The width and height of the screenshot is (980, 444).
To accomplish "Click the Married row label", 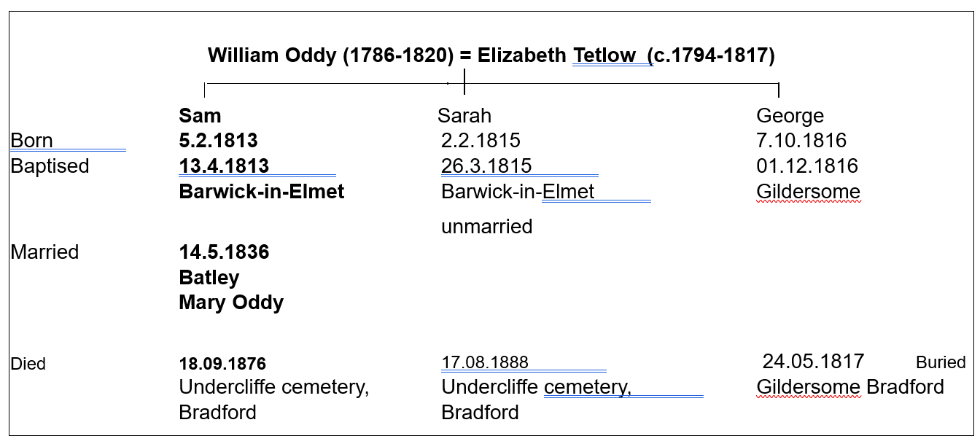I will pos(44,252).
